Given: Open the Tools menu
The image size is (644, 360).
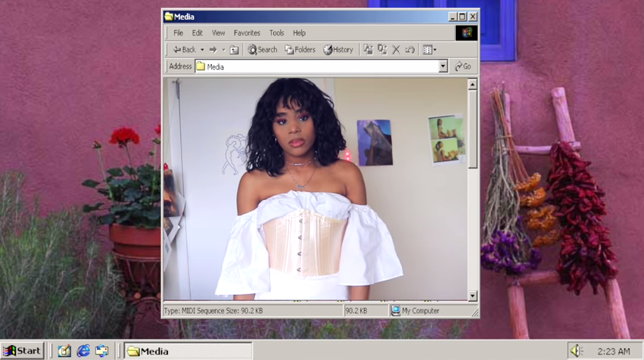Looking at the screenshot, I should pyautogui.click(x=276, y=33).
